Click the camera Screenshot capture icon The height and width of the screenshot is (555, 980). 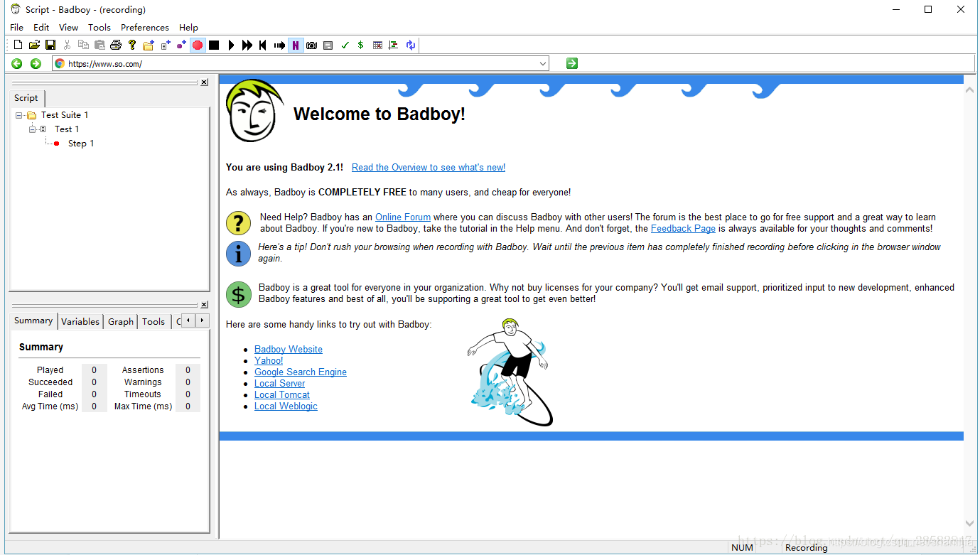pyautogui.click(x=311, y=45)
